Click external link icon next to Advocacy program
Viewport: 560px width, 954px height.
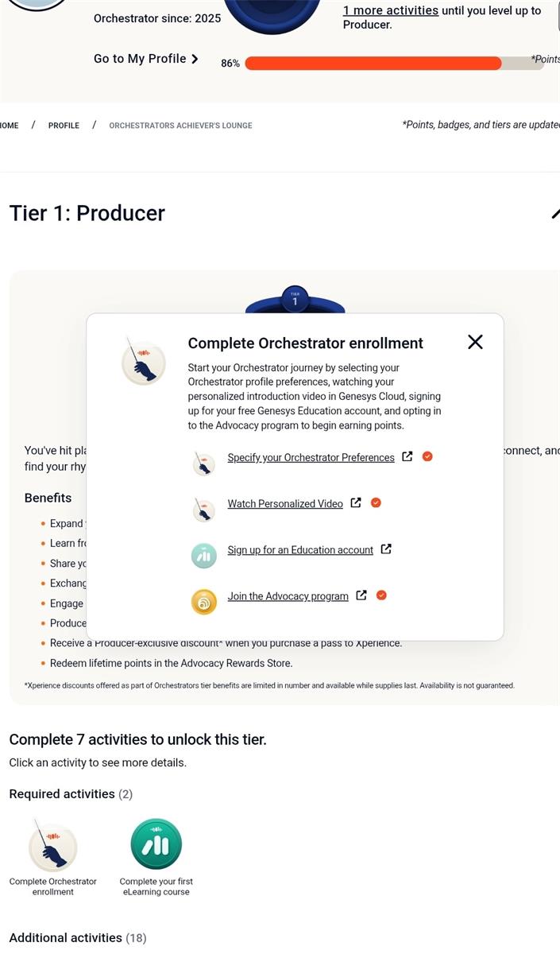361,595
